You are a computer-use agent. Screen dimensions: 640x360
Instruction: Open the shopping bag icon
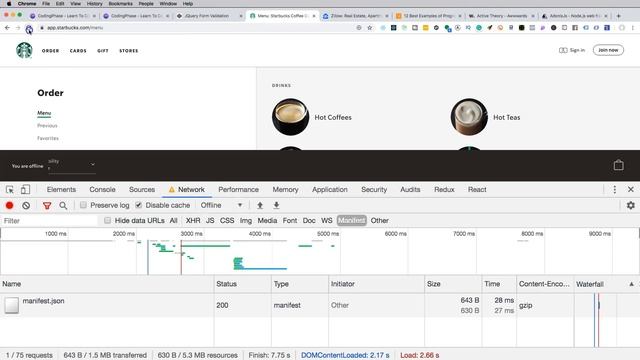pyautogui.click(x=618, y=165)
